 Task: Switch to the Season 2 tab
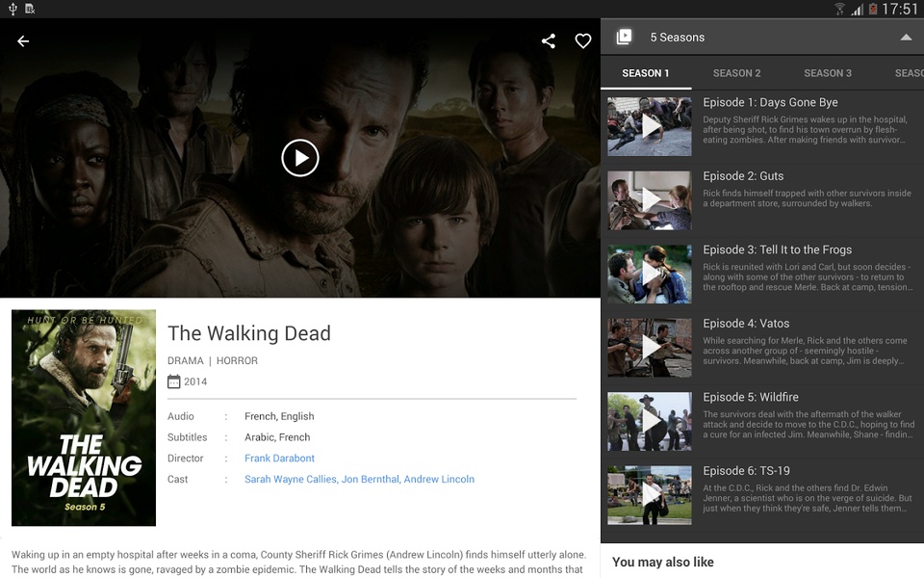click(736, 73)
